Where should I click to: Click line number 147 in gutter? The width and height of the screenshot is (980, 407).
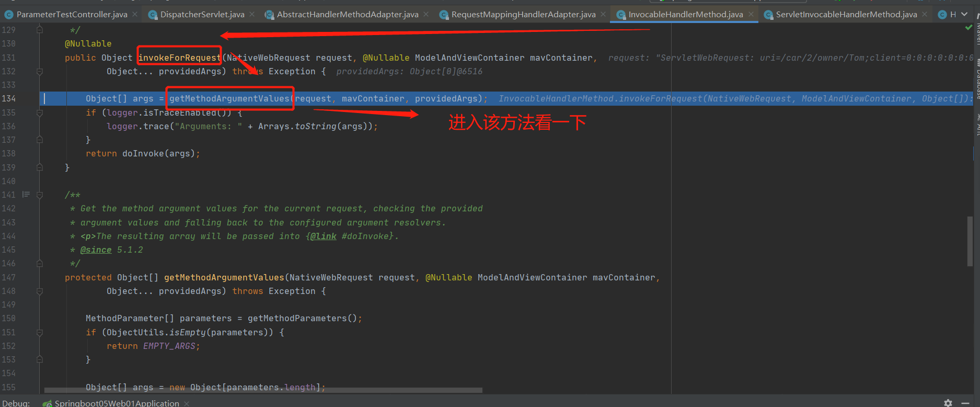coord(8,277)
